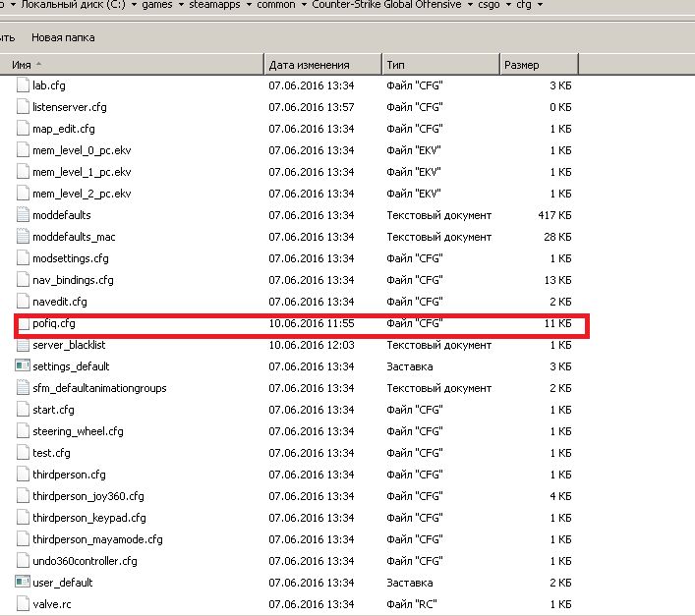695x616 pixels.
Task: Expand the dropdown arrow after cfg
Action: (x=540, y=5)
